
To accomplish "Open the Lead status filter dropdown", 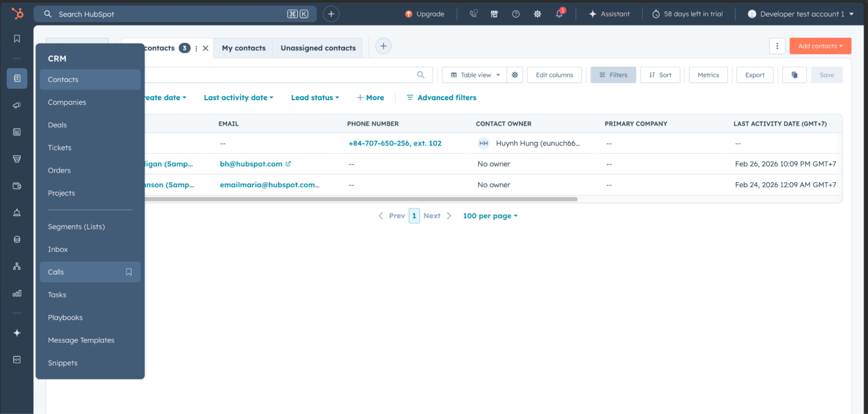I will 315,98.
